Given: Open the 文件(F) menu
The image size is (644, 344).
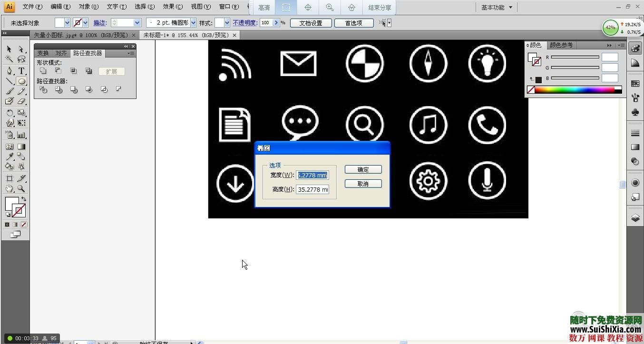Looking at the screenshot, I should pos(32,7).
